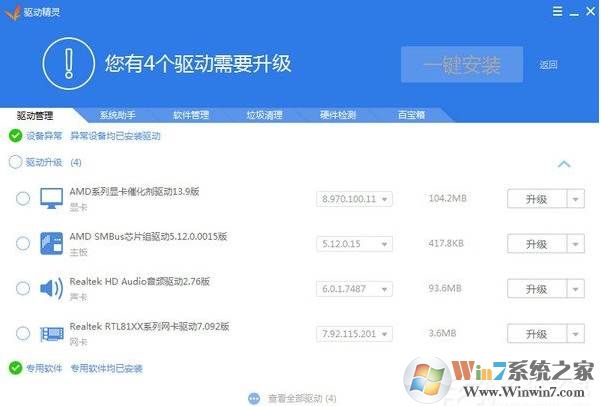601x406 pixels.
Task: Open version dropdown 7.92.115.201
Action: click(x=355, y=334)
